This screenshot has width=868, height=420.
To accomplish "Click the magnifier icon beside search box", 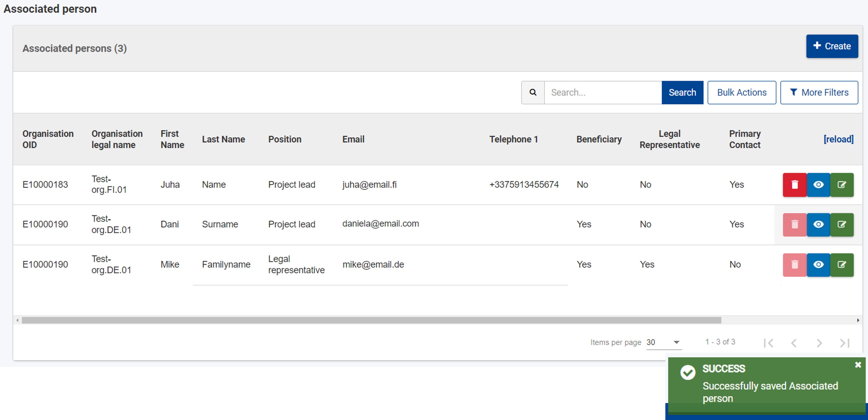I will (x=533, y=92).
